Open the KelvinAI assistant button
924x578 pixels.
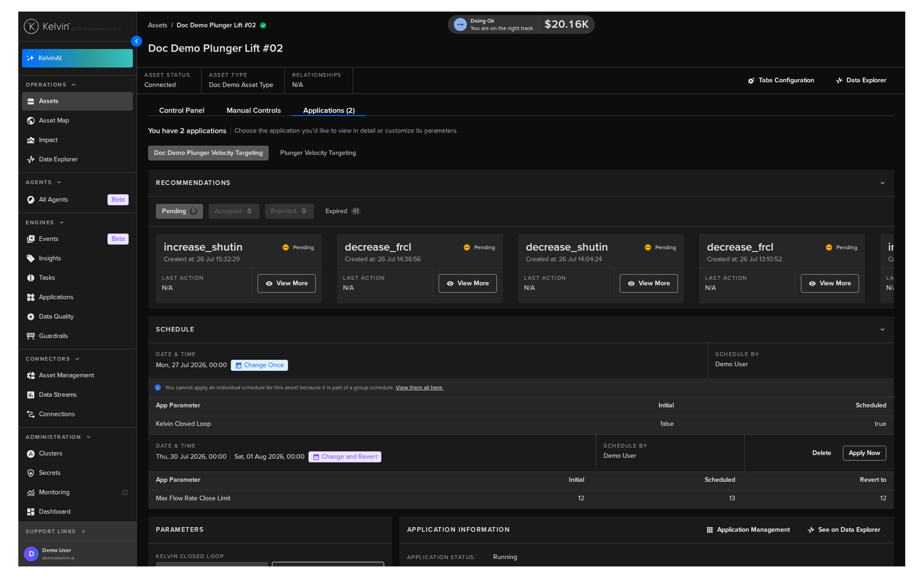77,58
